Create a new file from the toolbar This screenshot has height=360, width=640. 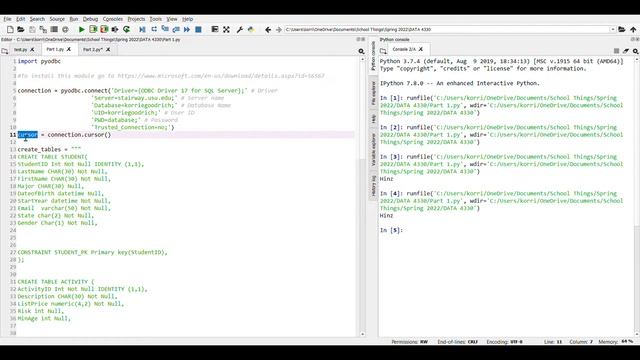point(10,29)
